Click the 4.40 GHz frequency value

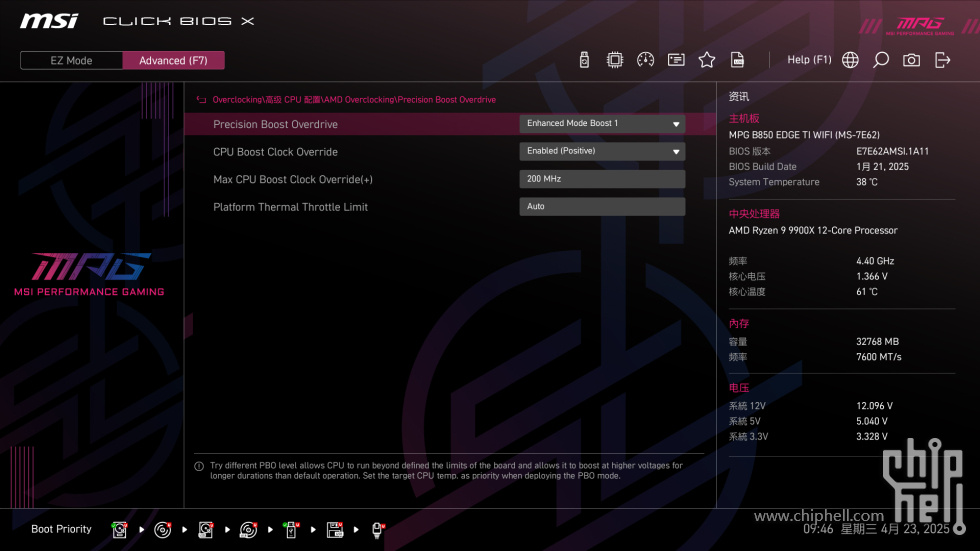875,261
